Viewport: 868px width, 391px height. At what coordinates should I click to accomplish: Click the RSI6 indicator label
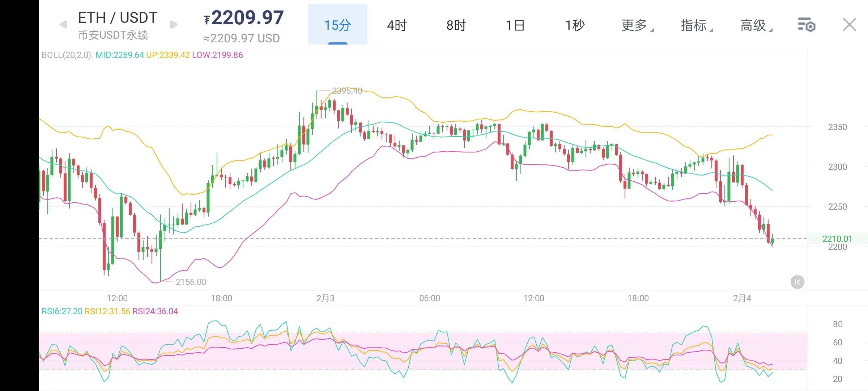pyautogui.click(x=62, y=311)
